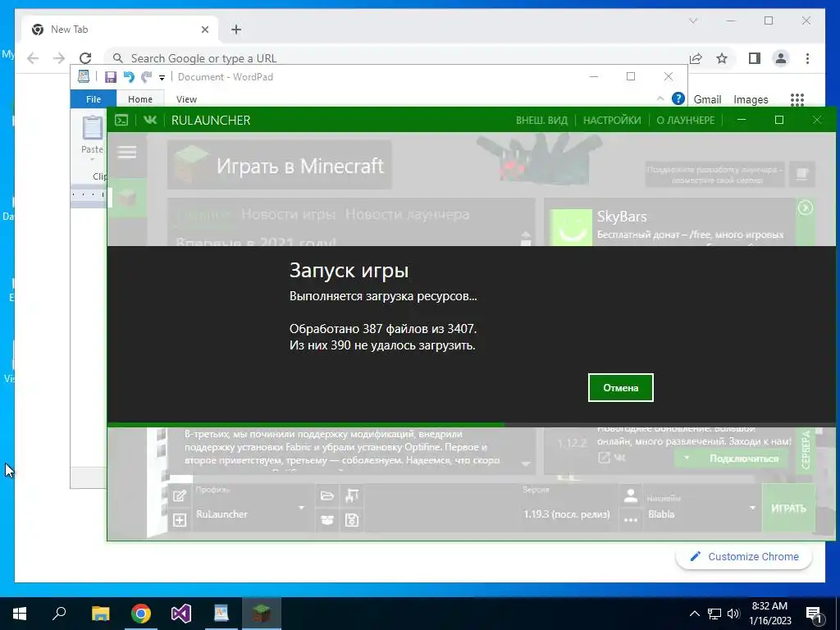The width and height of the screenshot is (840, 630).
Task: Click the support launcher development banner
Action: pyautogui.click(x=715, y=175)
